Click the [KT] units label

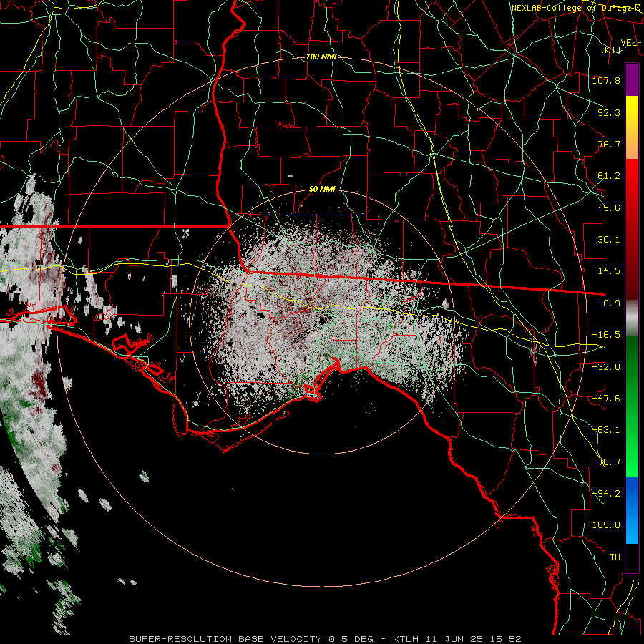pyautogui.click(x=611, y=49)
